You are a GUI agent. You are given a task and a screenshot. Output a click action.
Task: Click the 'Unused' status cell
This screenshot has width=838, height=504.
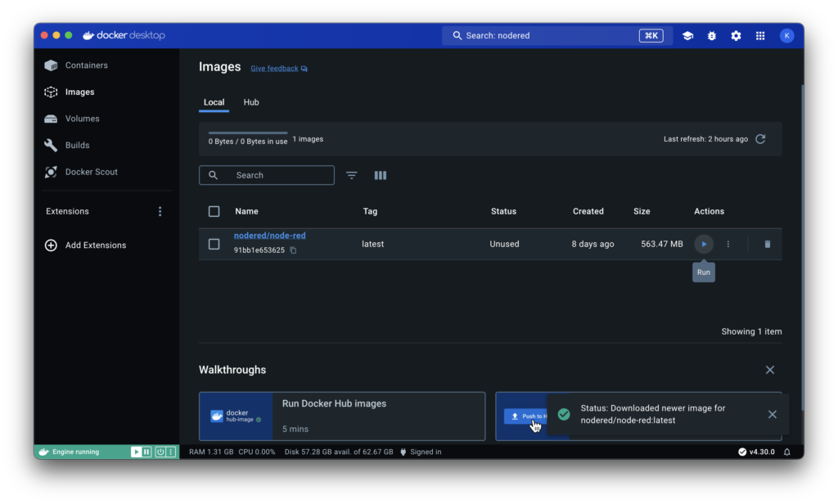pos(504,245)
